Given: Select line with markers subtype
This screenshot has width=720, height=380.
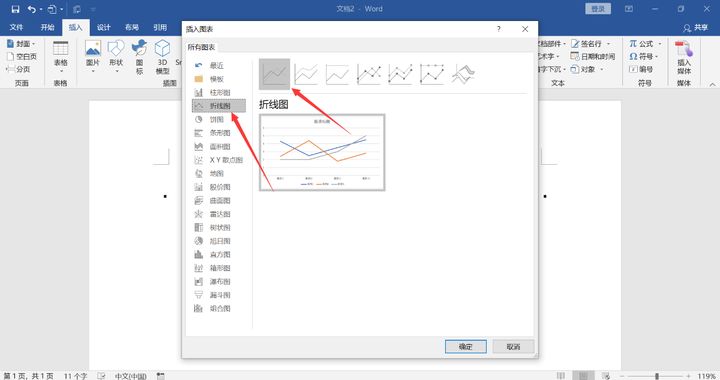Looking at the screenshot, I should [369, 74].
